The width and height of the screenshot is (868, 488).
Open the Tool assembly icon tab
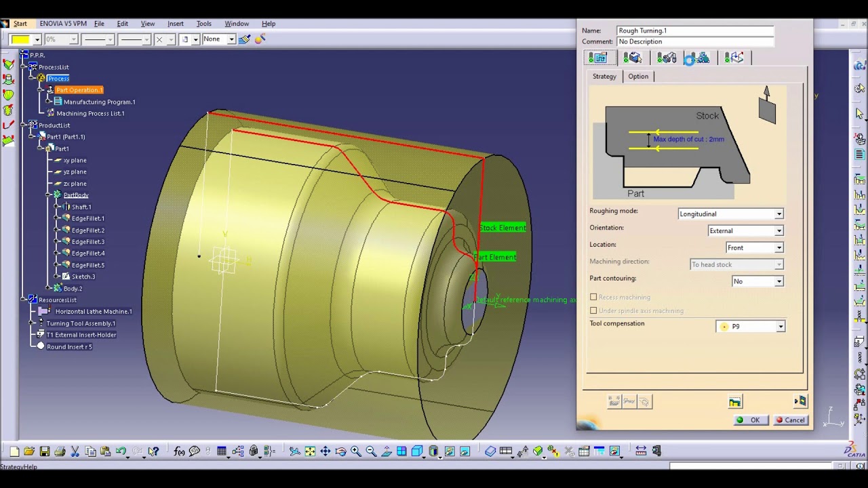[x=667, y=58]
